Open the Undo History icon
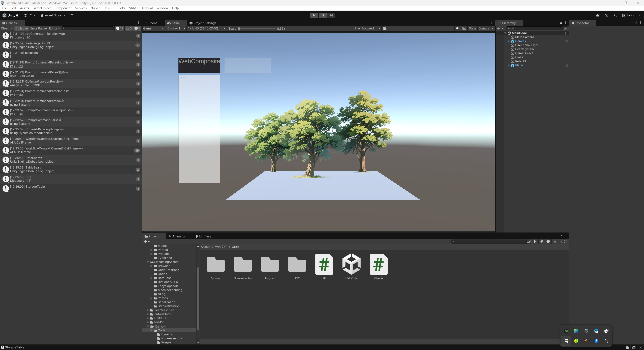Viewport: 644px width, 350px height. point(606,15)
